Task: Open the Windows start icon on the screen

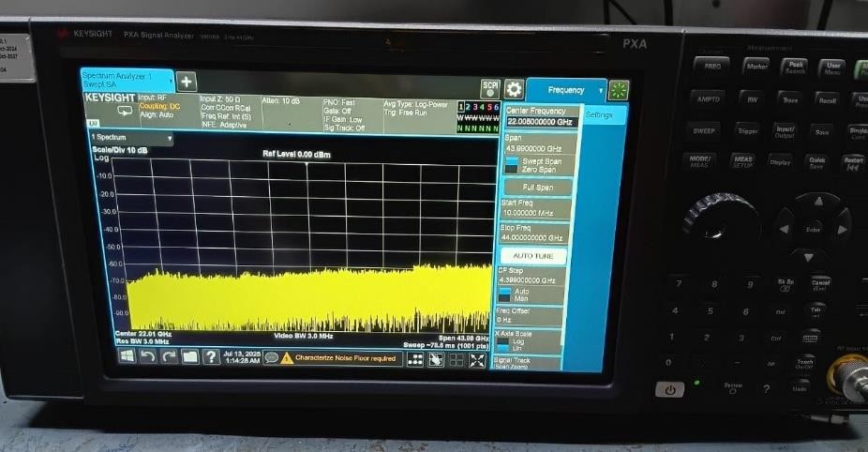Action: click(x=127, y=355)
